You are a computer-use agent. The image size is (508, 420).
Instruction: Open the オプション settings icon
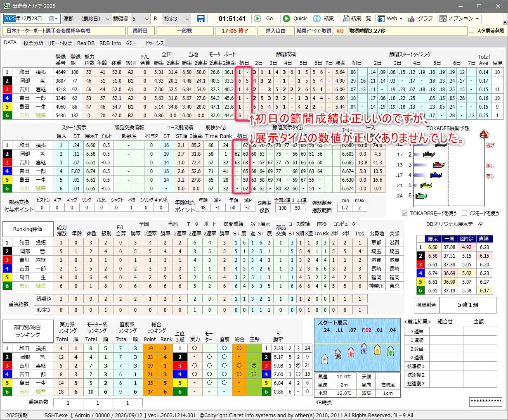tap(443, 19)
